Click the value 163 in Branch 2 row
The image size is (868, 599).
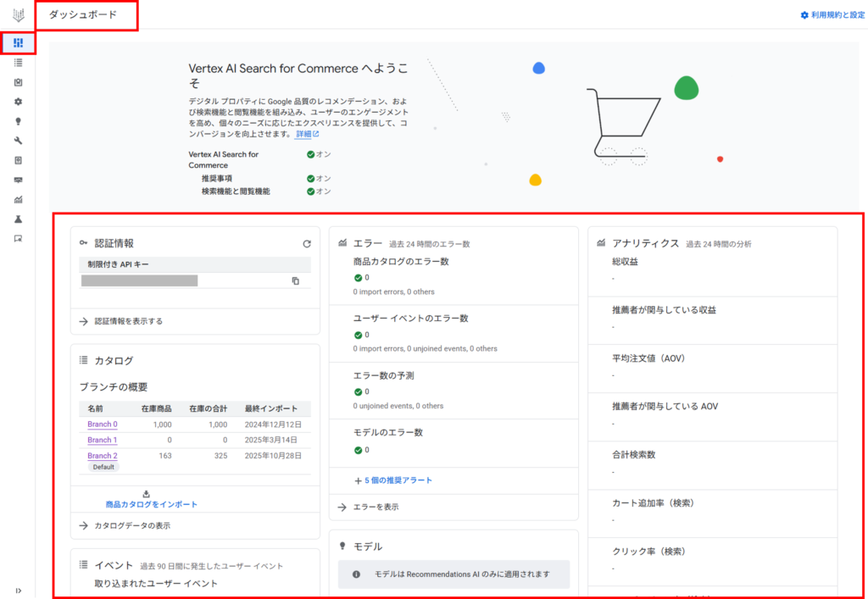point(165,456)
